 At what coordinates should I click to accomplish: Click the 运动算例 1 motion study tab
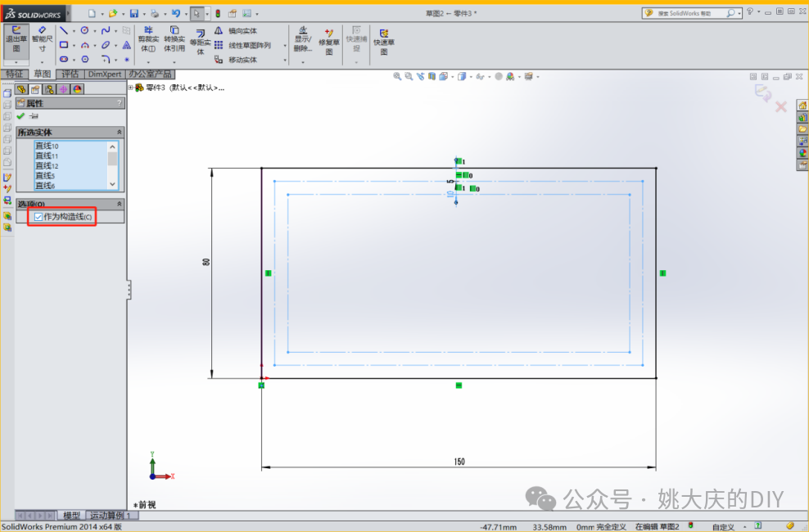(x=110, y=516)
